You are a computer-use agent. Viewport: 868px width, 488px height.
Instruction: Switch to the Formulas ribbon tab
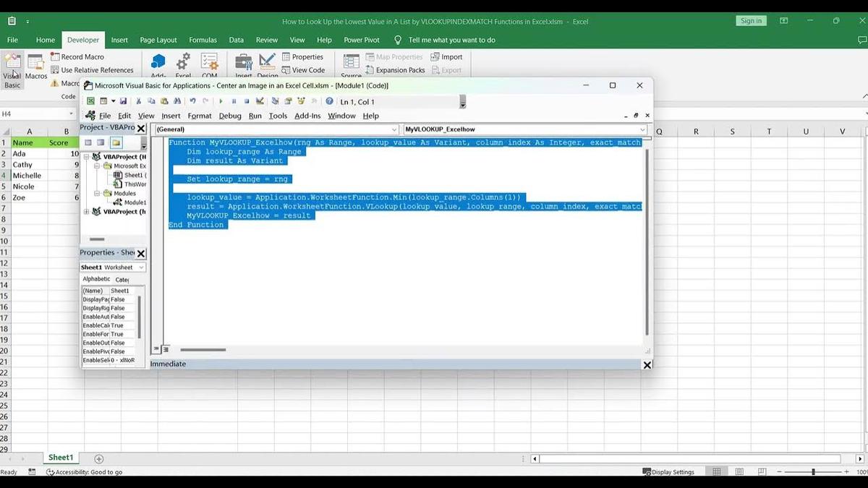(x=203, y=40)
